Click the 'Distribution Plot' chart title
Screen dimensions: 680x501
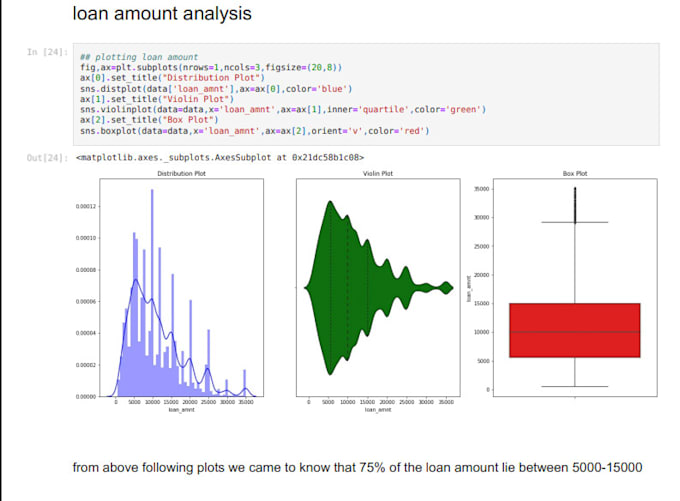click(181, 173)
